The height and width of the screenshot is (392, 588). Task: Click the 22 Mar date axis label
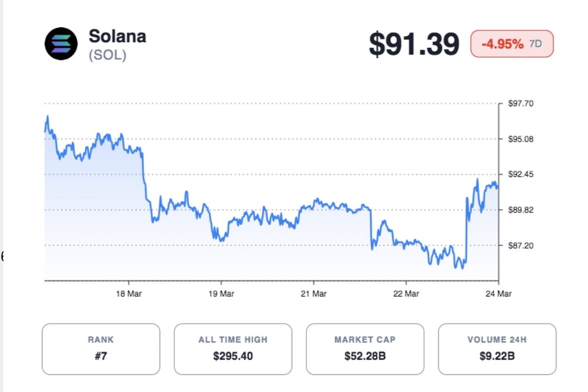406,294
